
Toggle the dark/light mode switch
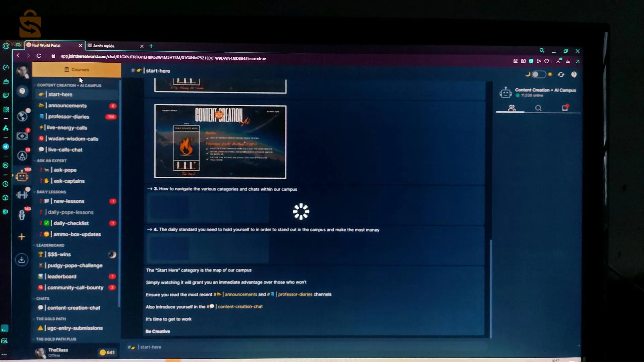[539, 74]
